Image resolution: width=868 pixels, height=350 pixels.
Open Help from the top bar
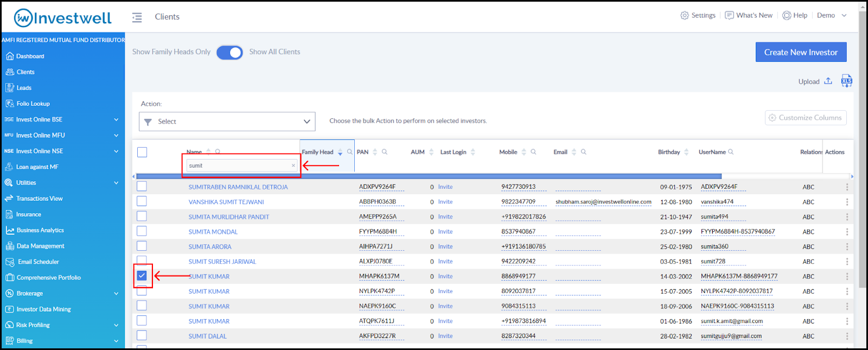(x=795, y=15)
